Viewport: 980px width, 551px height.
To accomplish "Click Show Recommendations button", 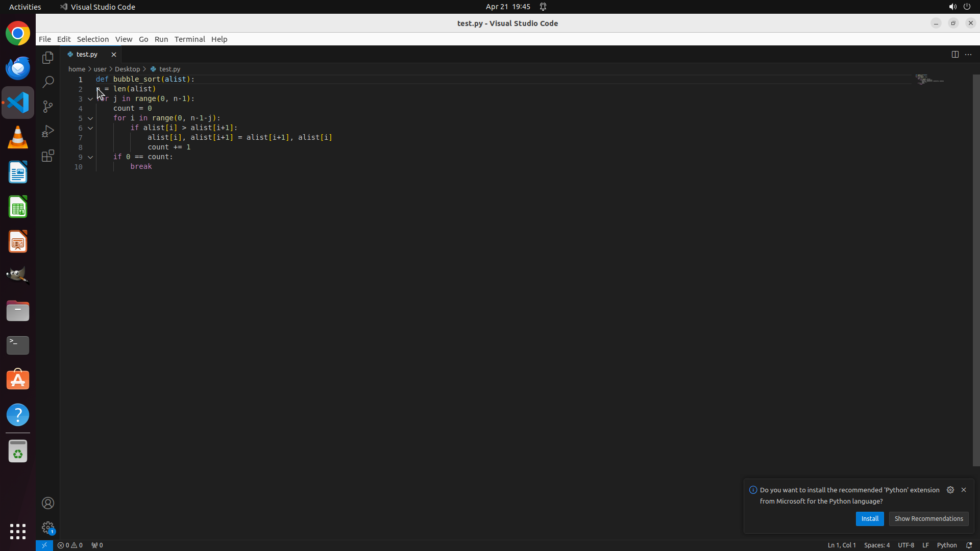I will (928, 518).
